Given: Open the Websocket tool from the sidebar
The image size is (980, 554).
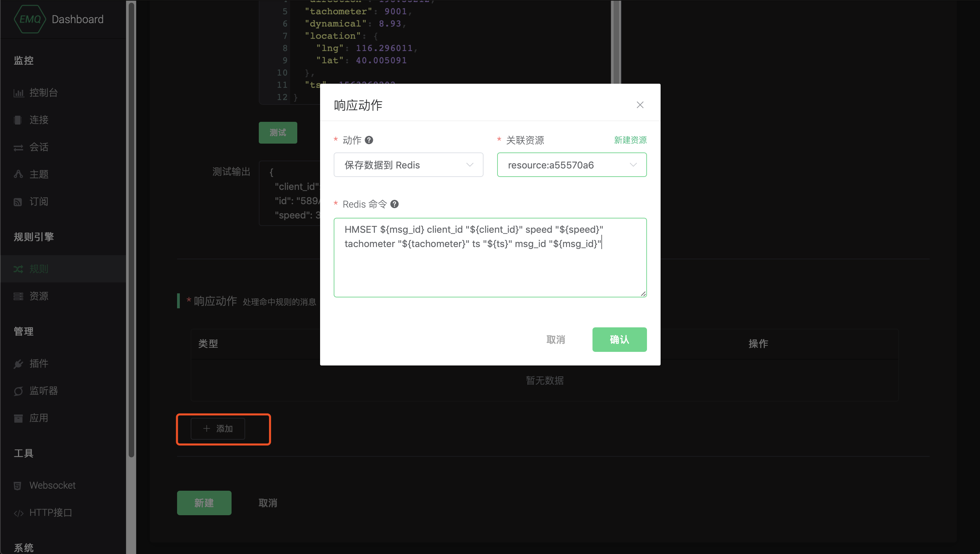Looking at the screenshot, I should (52, 485).
